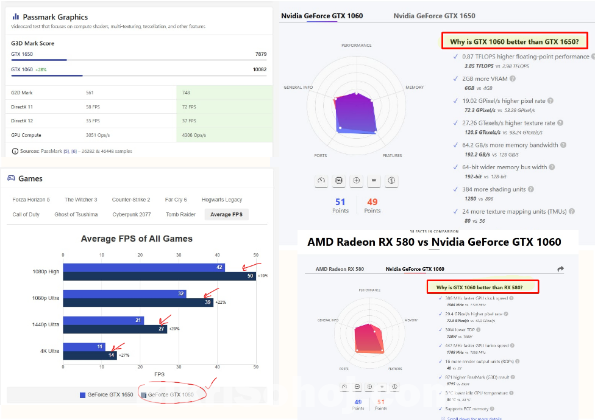Open the Forza Horizon 5 game tab
Image resolution: width=595 pixels, height=420 pixels.
pos(31,200)
